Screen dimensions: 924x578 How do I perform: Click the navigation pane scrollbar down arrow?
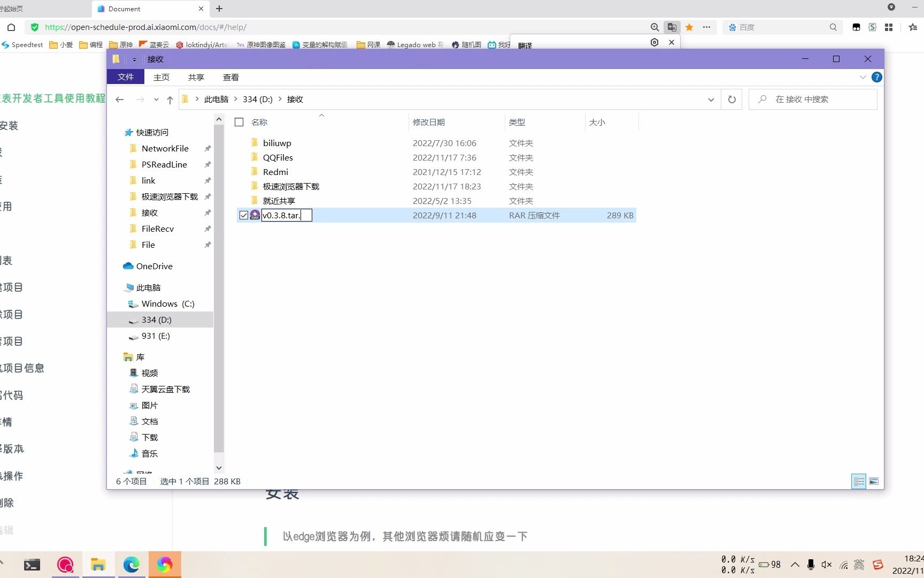pyautogui.click(x=219, y=468)
